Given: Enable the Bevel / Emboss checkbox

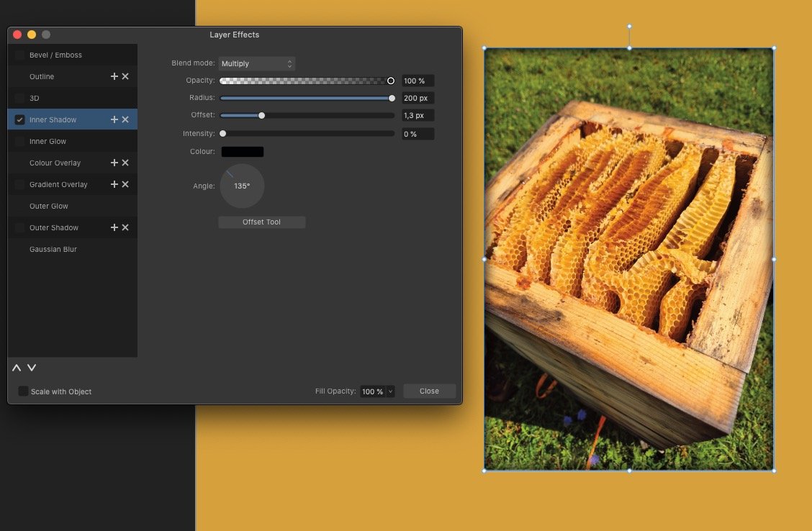Looking at the screenshot, I should coord(19,55).
